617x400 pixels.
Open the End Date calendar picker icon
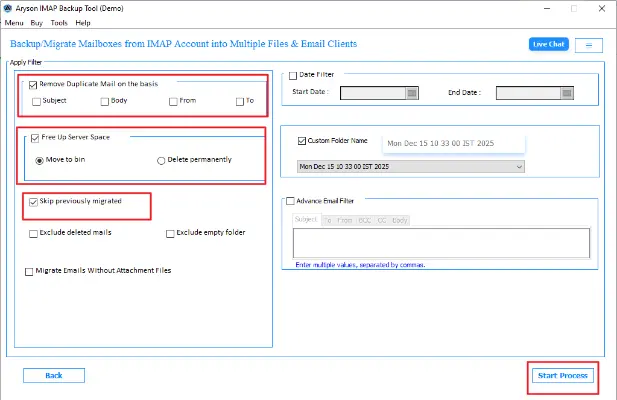(x=567, y=93)
